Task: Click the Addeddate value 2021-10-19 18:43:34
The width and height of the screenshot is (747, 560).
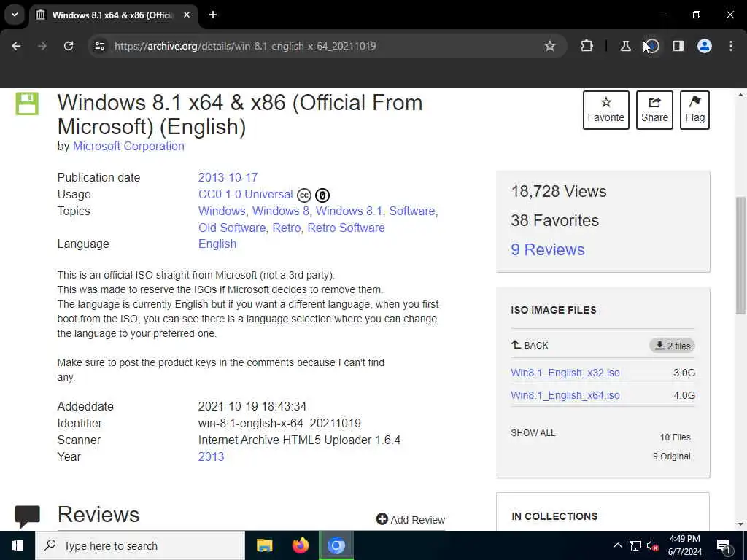Action: click(252, 407)
